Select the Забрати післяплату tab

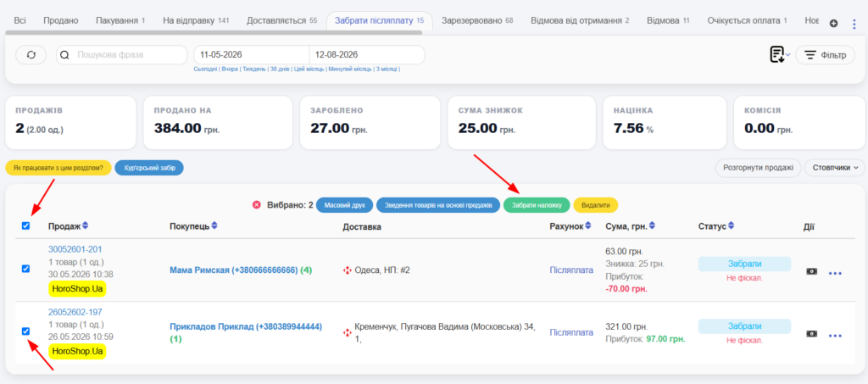379,20
